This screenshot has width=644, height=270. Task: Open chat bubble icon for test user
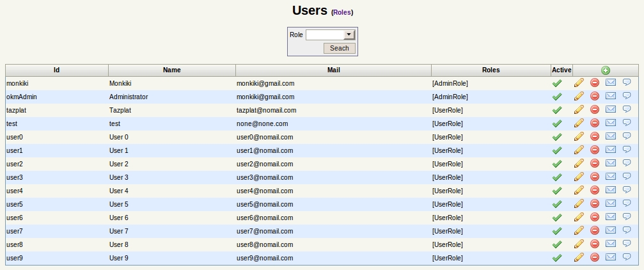627,122
